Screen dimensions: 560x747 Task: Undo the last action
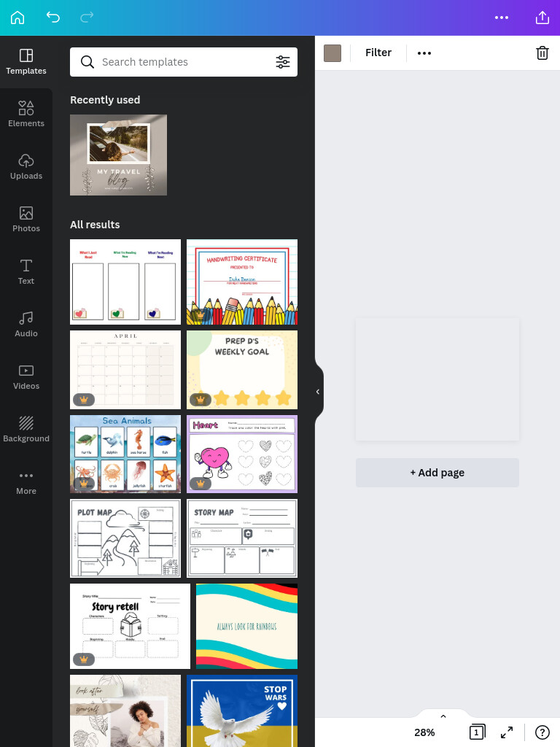tap(52, 18)
